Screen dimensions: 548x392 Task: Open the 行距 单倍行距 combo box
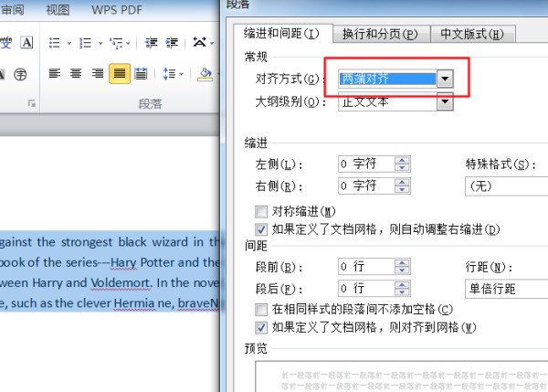[x=506, y=289]
